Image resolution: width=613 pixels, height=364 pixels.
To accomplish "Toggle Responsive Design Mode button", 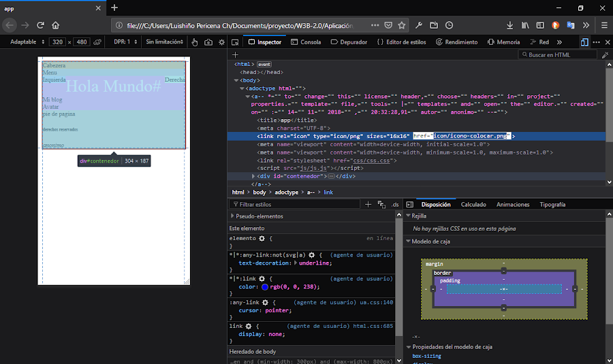I will coord(584,42).
